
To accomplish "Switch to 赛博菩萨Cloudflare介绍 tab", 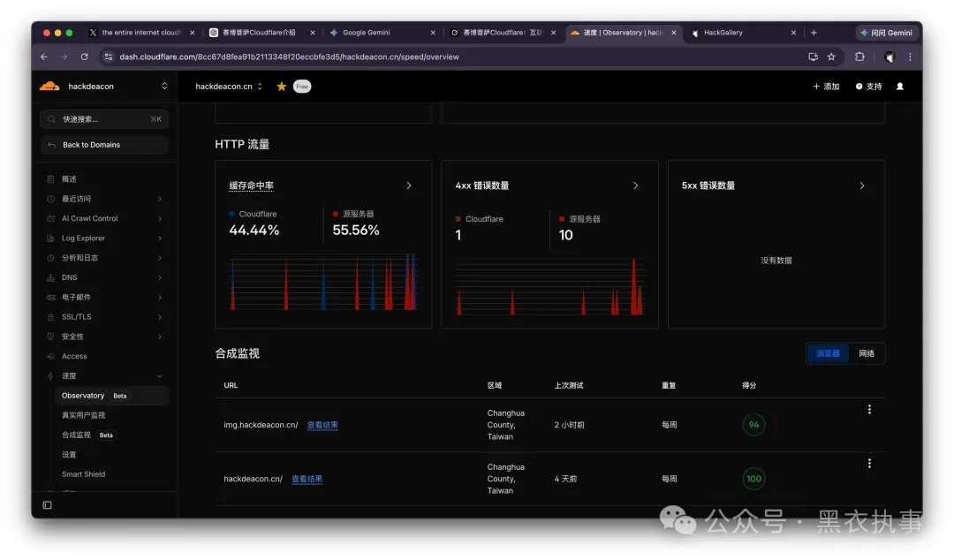I will click(x=259, y=33).
